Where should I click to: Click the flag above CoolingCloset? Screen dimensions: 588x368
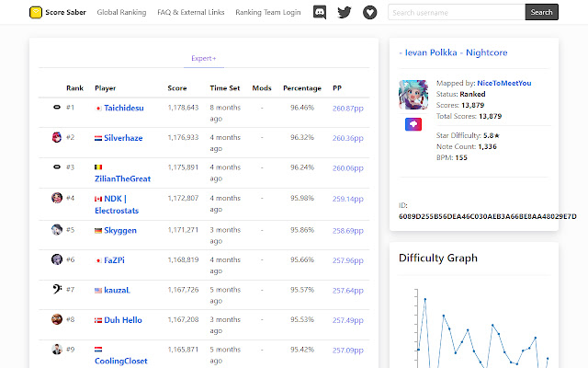(x=98, y=350)
